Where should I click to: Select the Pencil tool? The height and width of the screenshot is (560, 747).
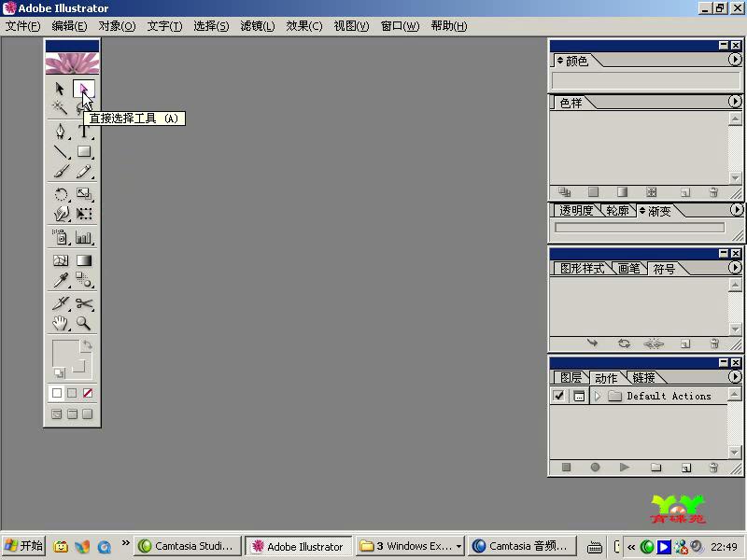[84, 171]
